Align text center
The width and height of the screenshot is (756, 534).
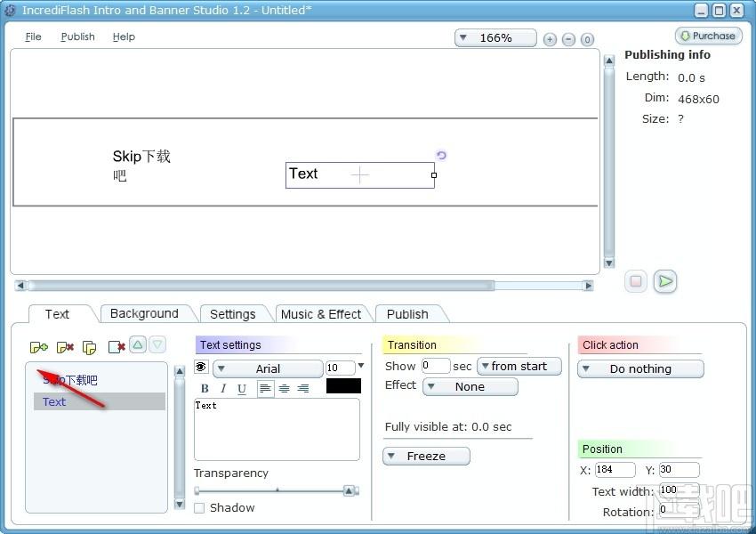(285, 389)
